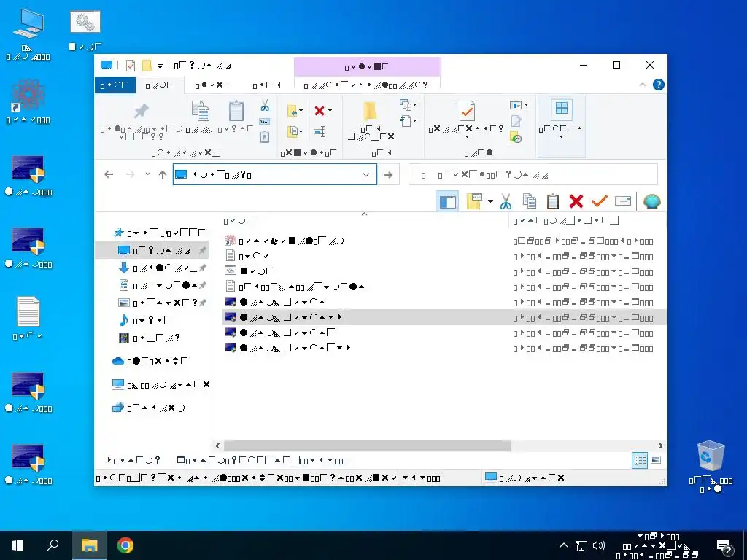Click the clipboard paste icon in toolbar under search box
747x560 pixels.
(x=553, y=201)
